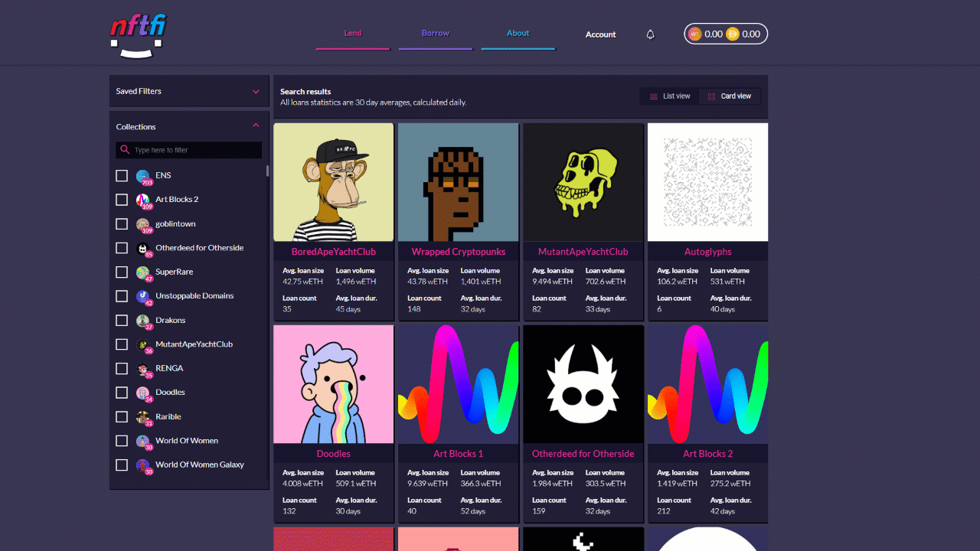The image size is (980, 551).
Task: Click the Card view grid icon
Action: click(711, 96)
